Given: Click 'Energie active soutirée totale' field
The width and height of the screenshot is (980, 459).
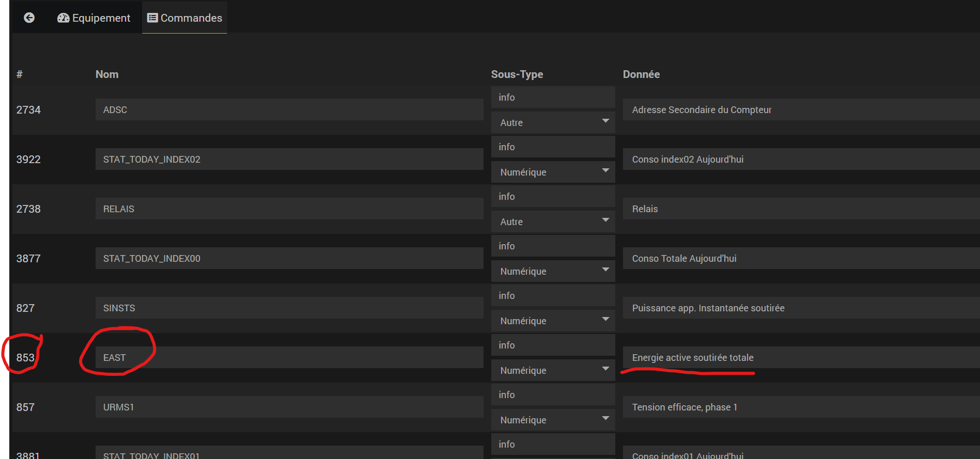Looking at the screenshot, I should click(801, 358).
